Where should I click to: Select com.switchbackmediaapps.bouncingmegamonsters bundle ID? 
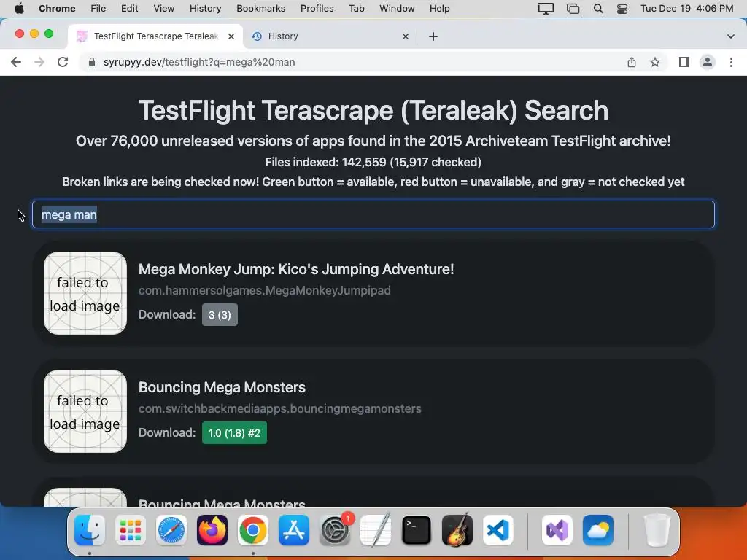279,408
